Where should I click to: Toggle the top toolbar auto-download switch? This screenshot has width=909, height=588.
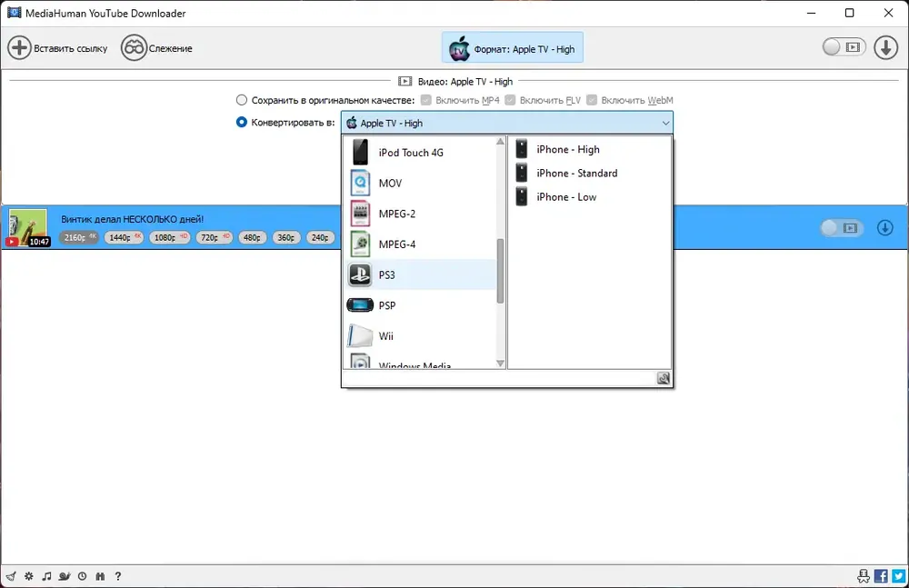click(x=844, y=47)
